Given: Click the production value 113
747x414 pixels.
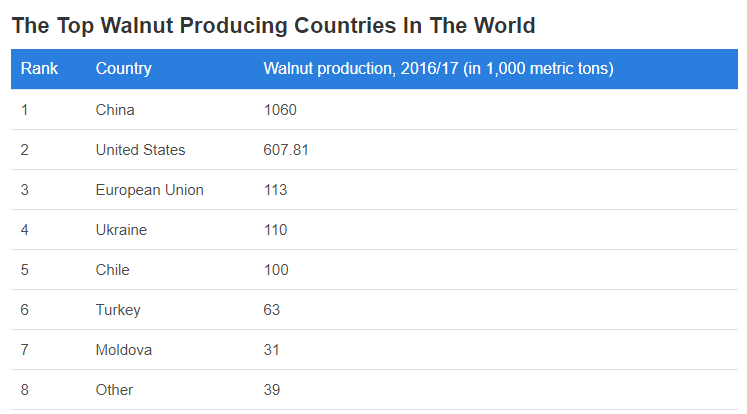Looking at the screenshot, I should click(275, 190).
